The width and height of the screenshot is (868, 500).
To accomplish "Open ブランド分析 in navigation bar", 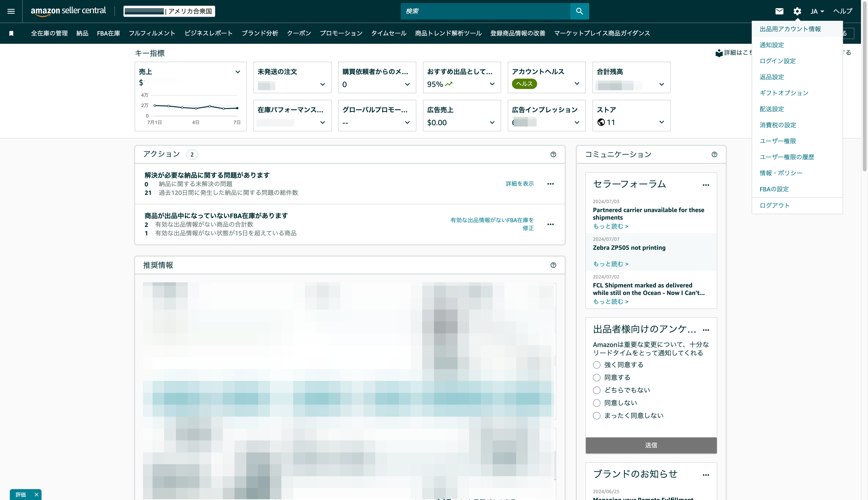I will (260, 33).
